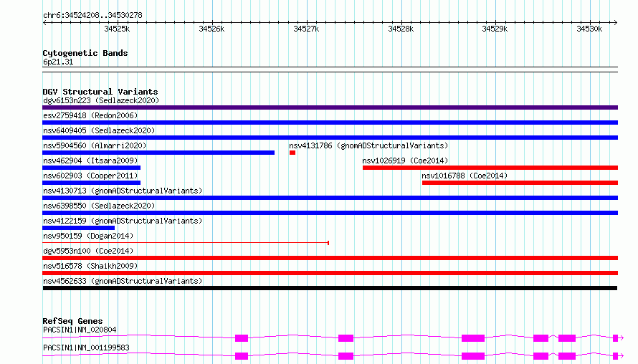Select the red nsv1026919 variant bar
The width and height of the screenshot is (638, 364).
490,168
